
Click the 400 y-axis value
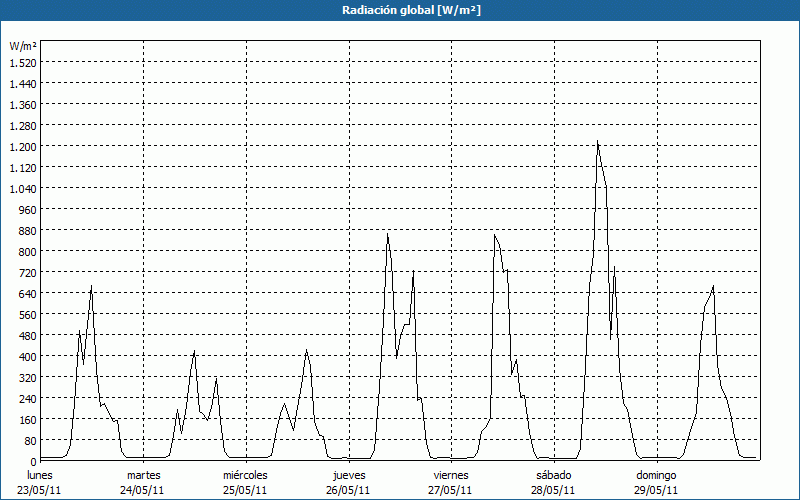point(28,356)
